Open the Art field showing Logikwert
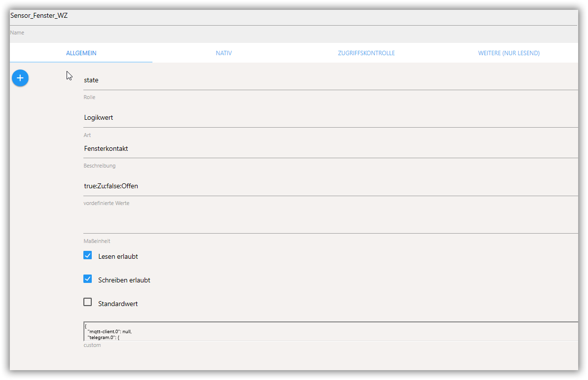Image resolution: width=588 pixels, height=380 pixels. [331, 118]
